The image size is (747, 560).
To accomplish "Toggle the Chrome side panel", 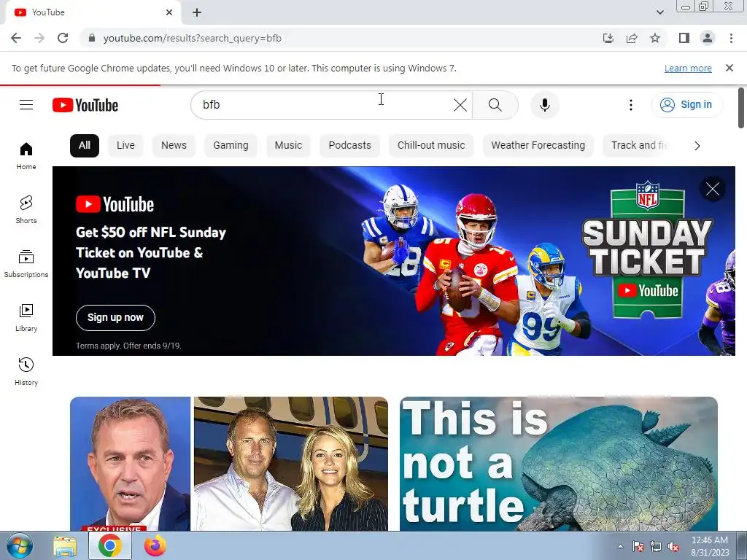I will point(684,38).
